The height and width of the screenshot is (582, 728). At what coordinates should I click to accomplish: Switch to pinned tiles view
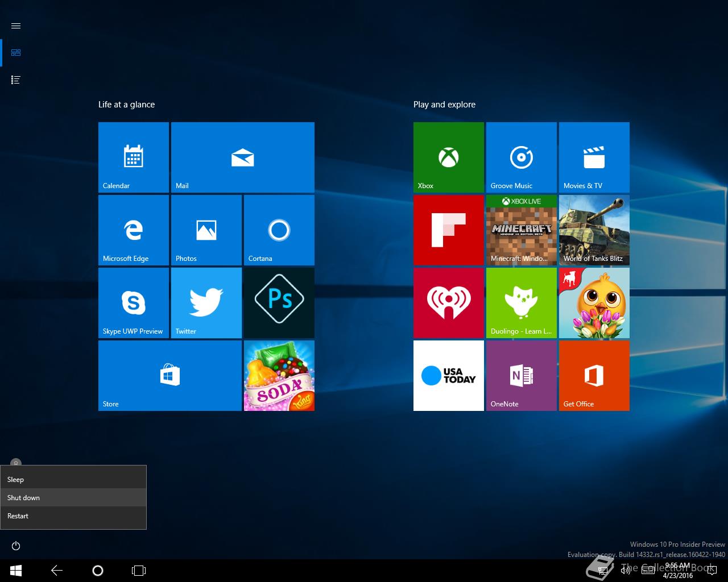click(x=16, y=53)
